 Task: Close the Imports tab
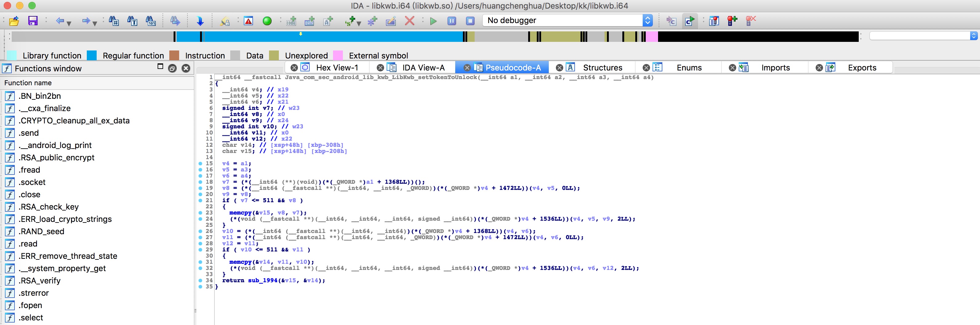pyautogui.click(x=732, y=68)
